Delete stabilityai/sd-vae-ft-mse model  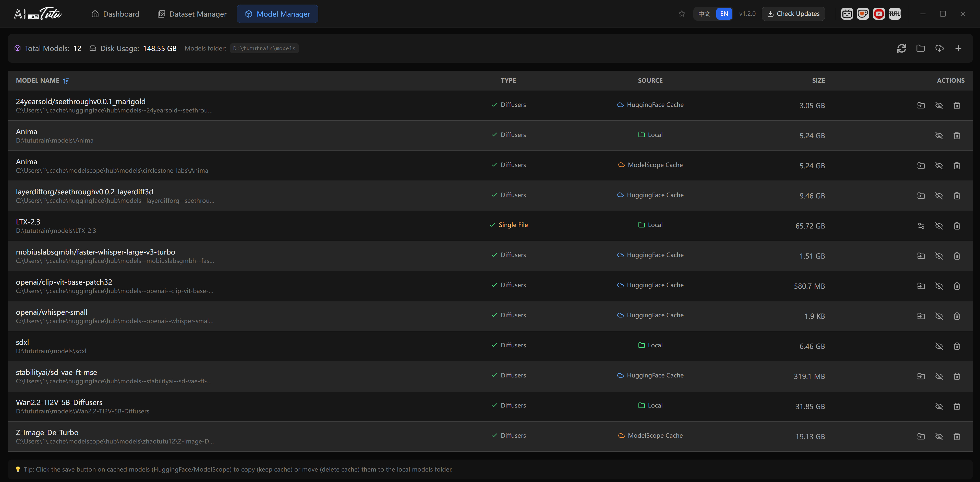click(957, 376)
